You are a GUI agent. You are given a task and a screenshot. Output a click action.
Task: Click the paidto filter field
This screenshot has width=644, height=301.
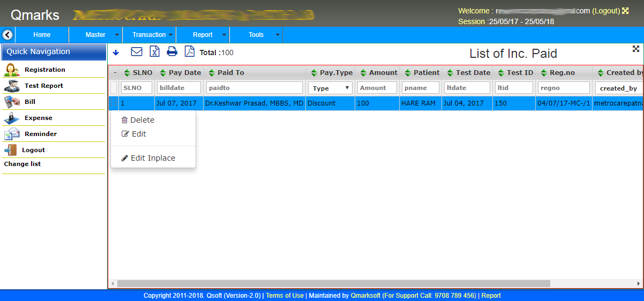coord(254,88)
